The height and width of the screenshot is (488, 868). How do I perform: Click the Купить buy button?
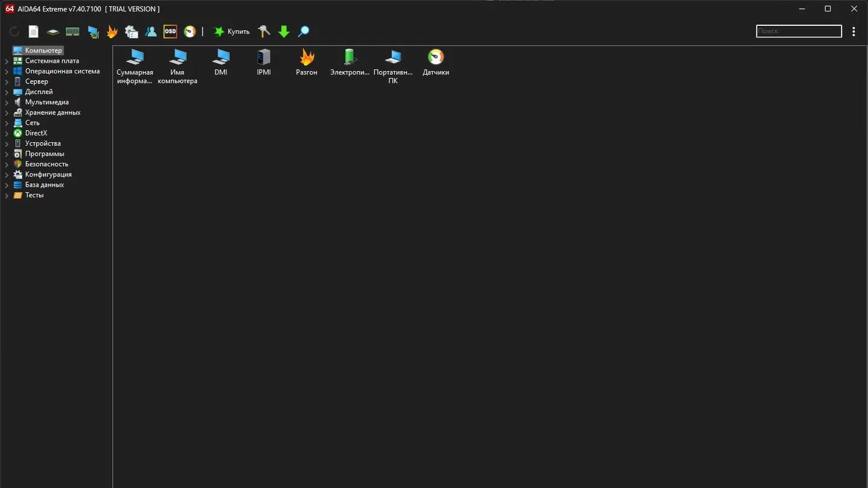click(231, 31)
